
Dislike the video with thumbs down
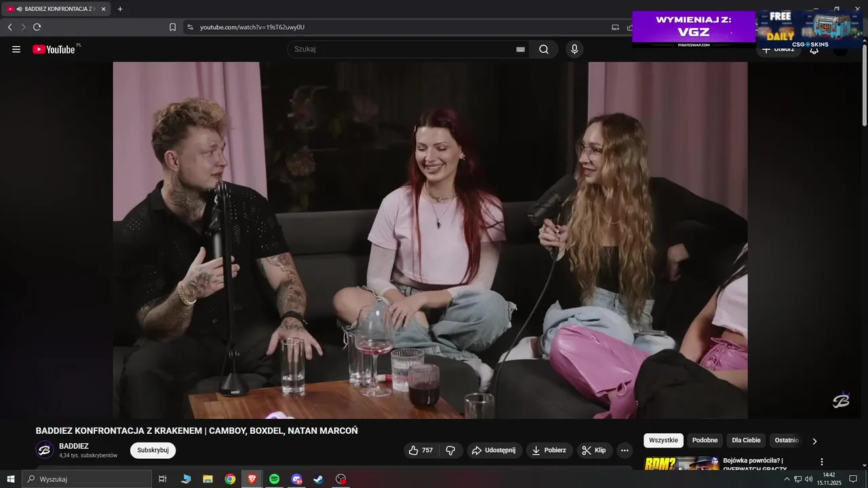(x=450, y=450)
